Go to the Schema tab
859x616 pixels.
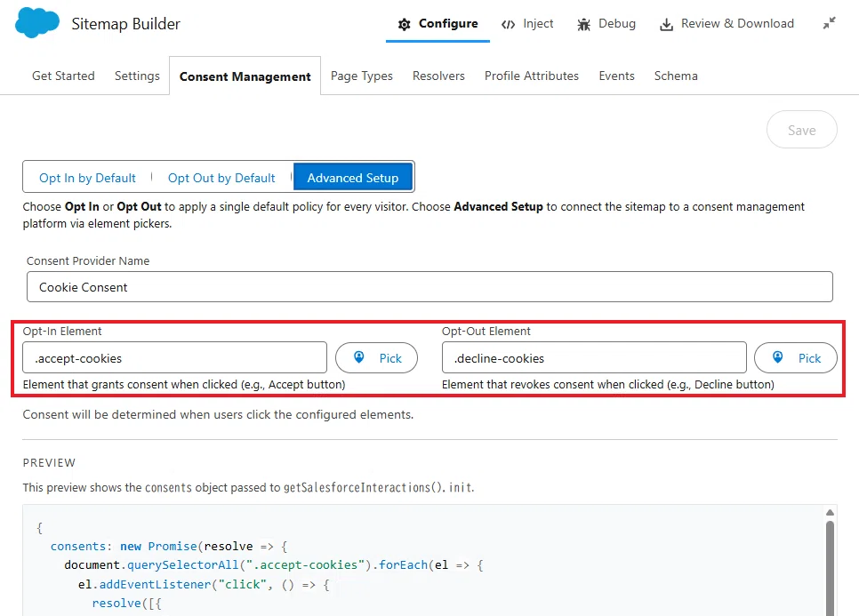676,76
